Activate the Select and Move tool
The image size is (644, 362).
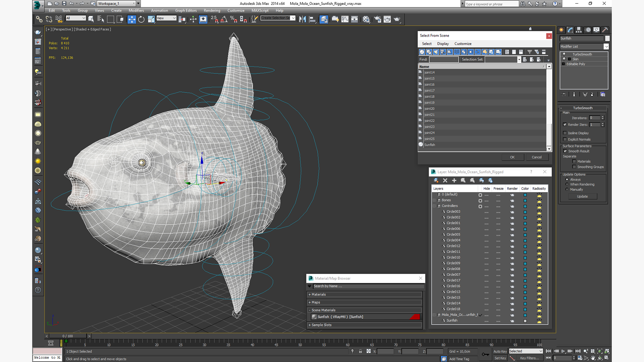tap(132, 19)
